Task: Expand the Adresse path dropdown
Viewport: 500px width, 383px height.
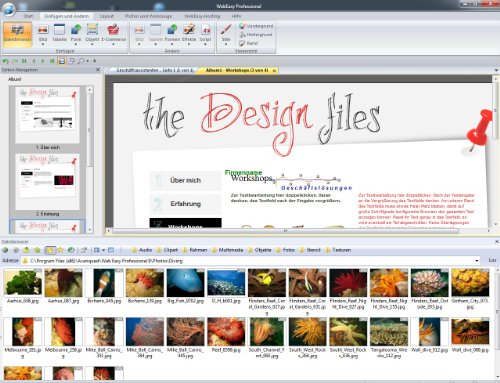Action: pos(477,261)
